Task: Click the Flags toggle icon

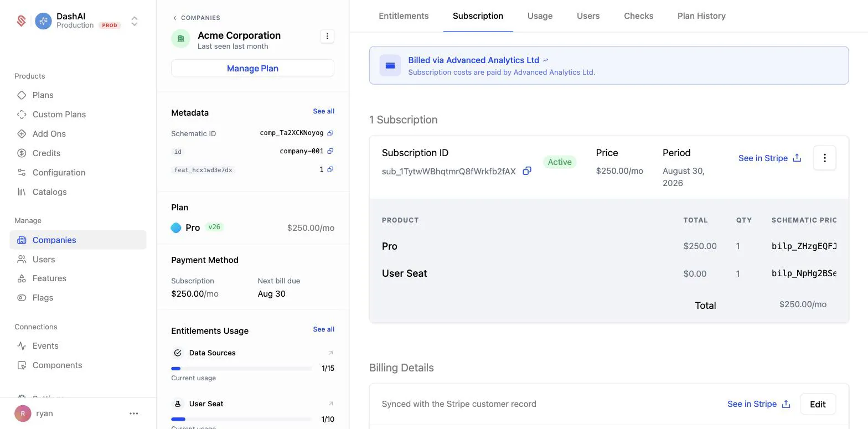Action: 22,298
